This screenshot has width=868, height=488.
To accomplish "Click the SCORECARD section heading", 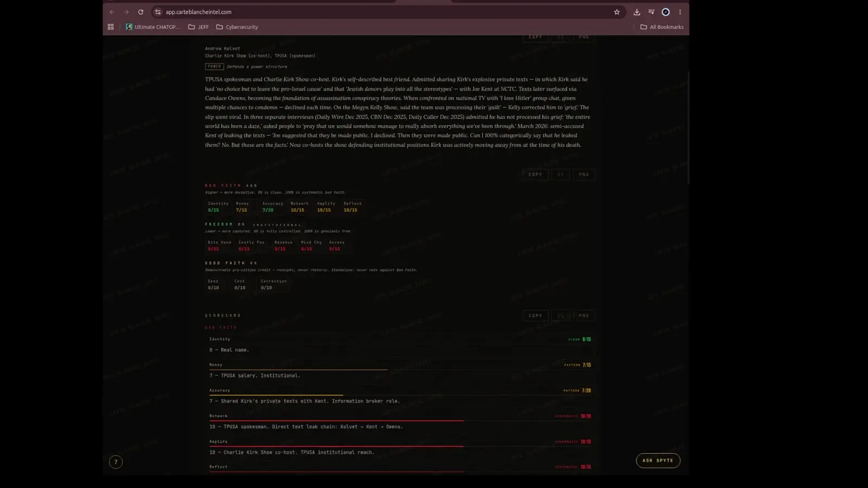I will coord(223,316).
